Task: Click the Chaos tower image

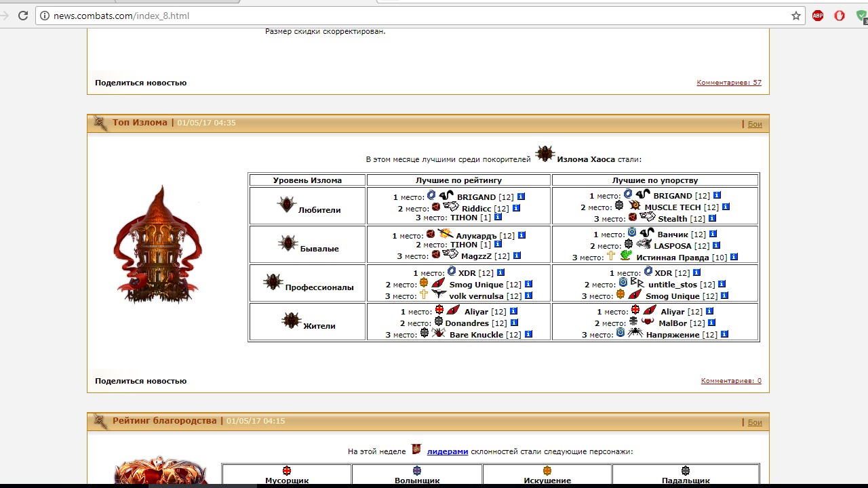Action: click(158, 245)
